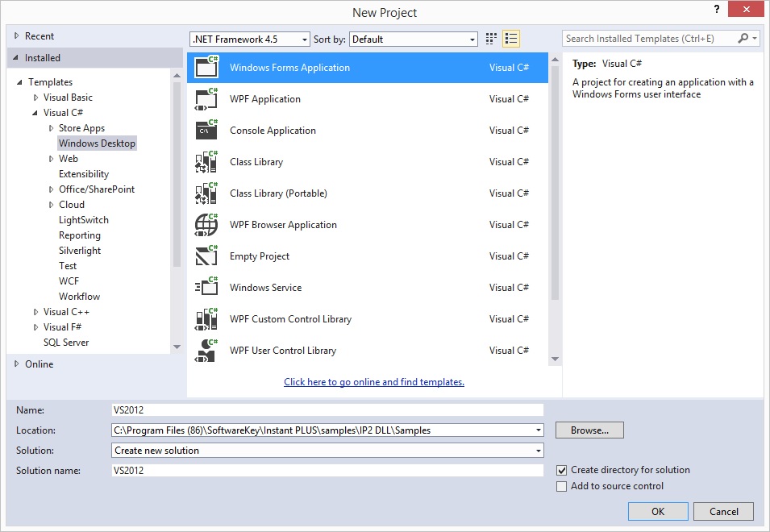Toggle Create directory for solution checkbox
Screen dimensions: 770x532
pos(561,470)
